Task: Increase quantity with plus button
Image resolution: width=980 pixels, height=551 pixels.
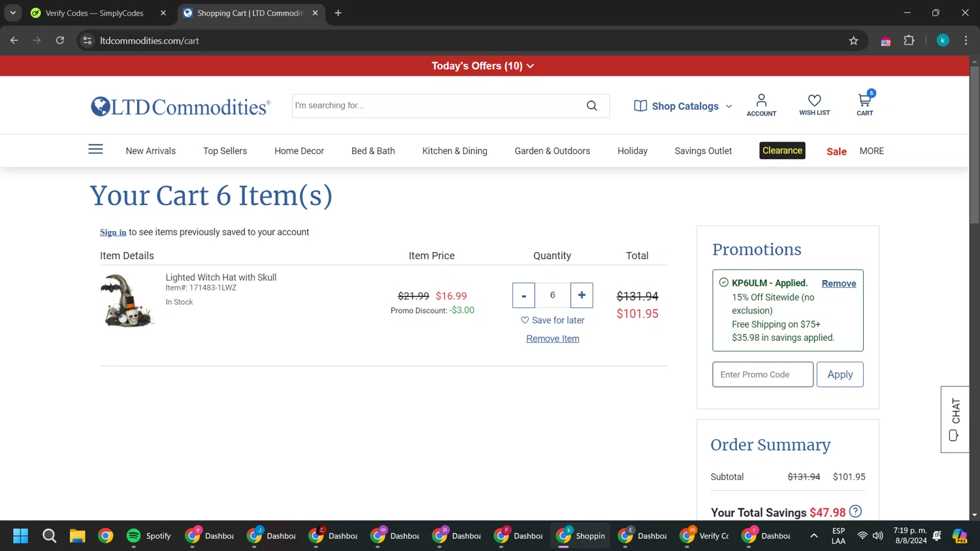Action: pos(581,295)
